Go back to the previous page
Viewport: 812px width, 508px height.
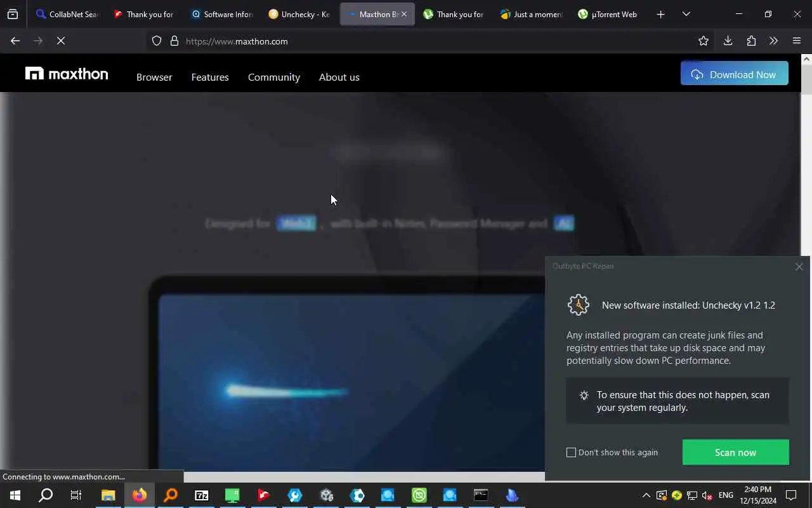coord(15,41)
